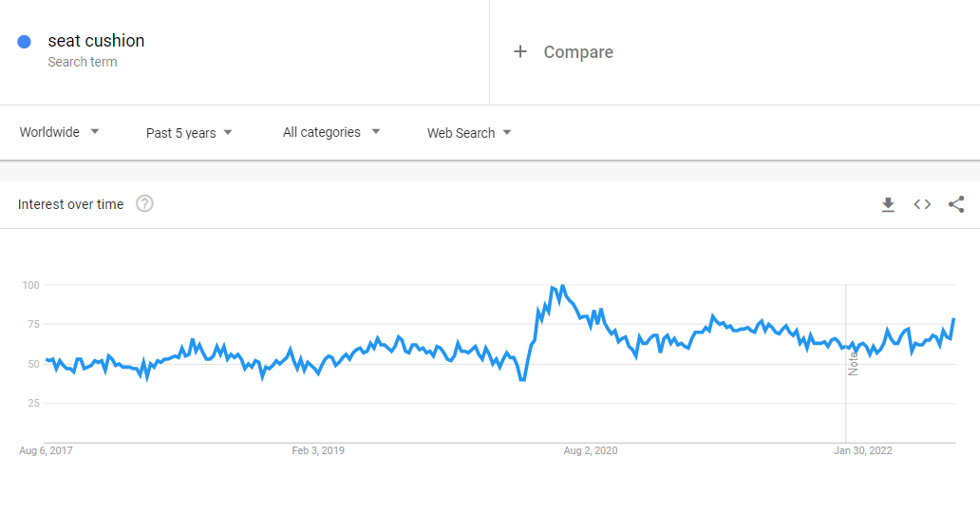This screenshot has height=514, width=980.
Task: Click the Feb 3, 2019 axis label
Action: coord(318,450)
